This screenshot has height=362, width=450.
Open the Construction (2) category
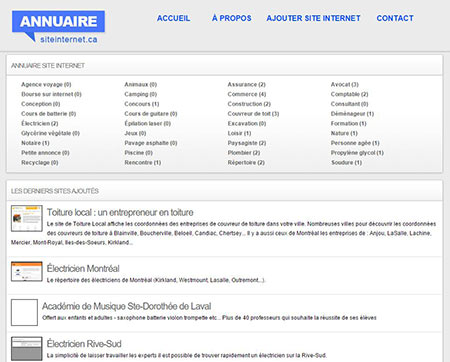click(249, 104)
